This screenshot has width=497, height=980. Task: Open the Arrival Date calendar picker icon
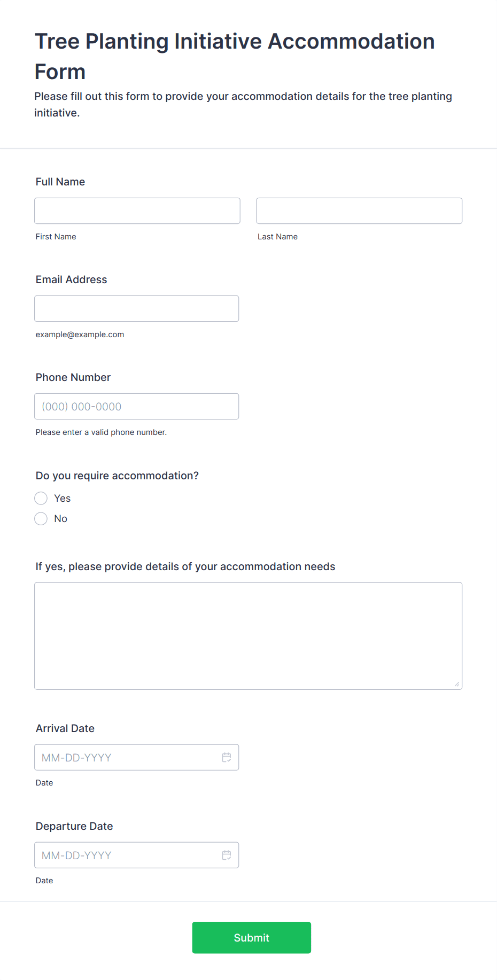[x=227, y=757]
